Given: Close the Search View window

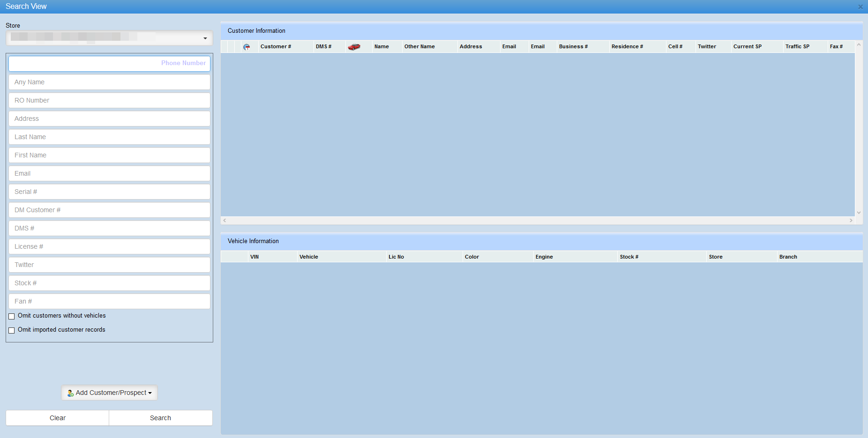Looking at the screenshot, I should [x=860, y=7].
